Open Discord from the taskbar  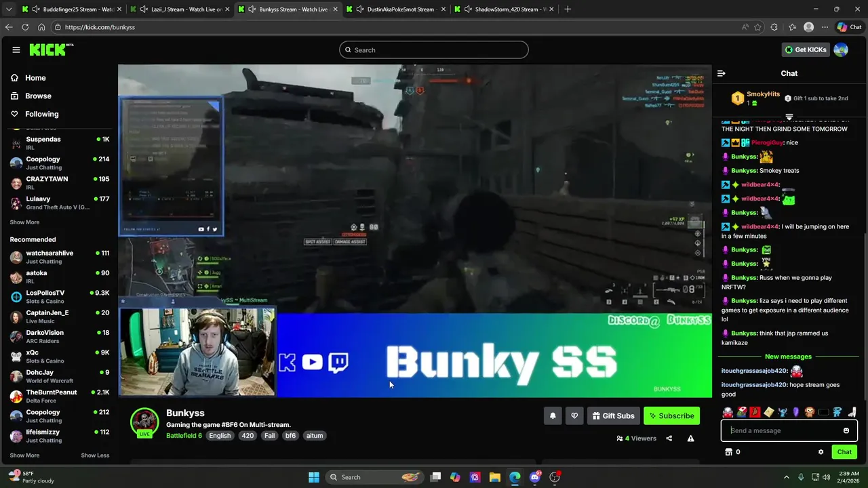(535, 477)
